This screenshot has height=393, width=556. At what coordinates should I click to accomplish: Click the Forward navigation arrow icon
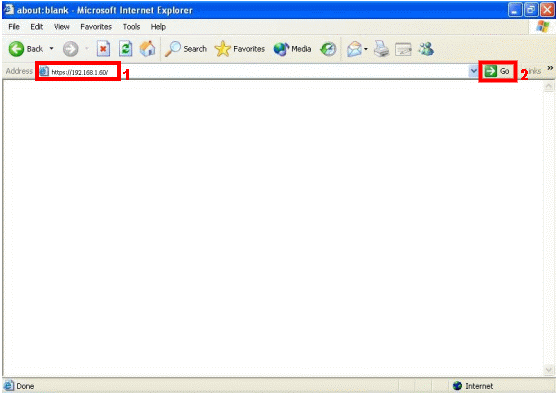(71, 49)
